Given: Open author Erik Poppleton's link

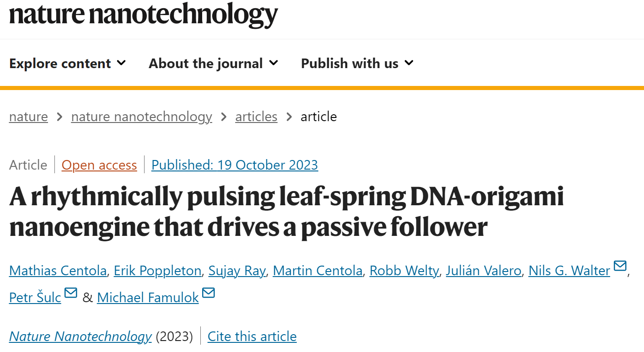Looking at the screenshot, I should [x=158, y=271].
